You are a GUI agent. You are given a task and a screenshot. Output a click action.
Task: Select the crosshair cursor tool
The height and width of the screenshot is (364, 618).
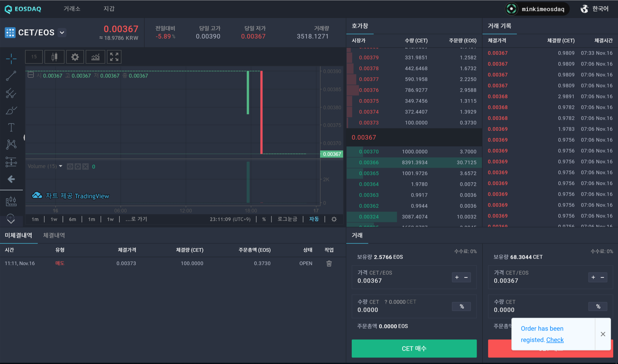(11, 59)
